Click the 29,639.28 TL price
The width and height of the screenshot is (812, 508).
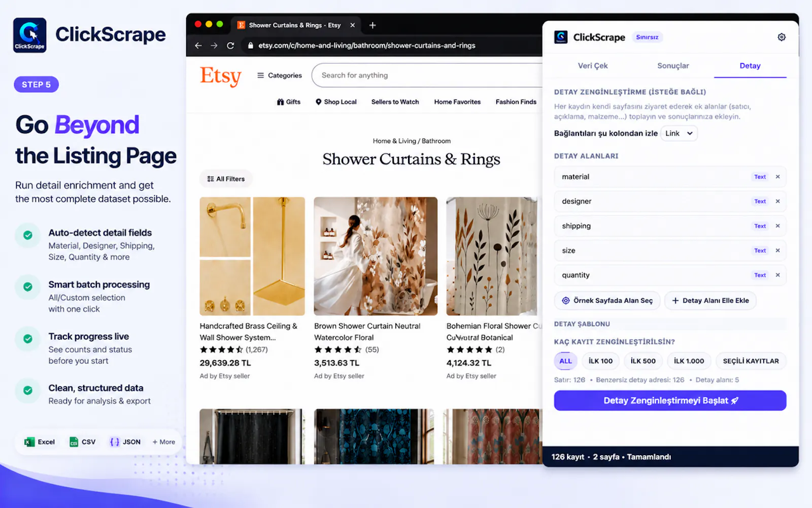(x=225, y=363)
